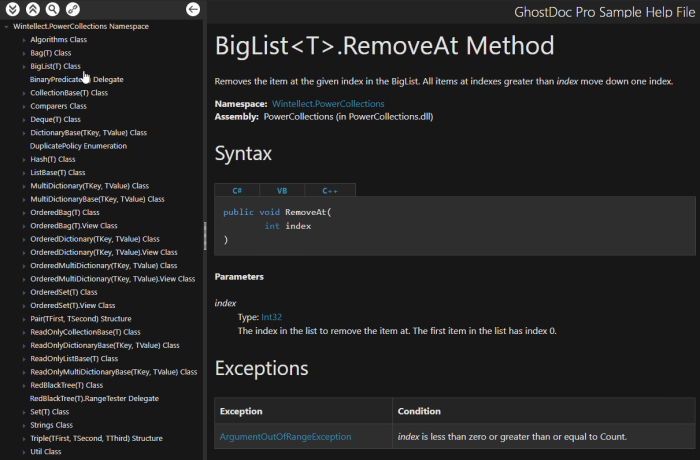Expand the BigList(T) Class arrow
Image resolution: width=700 pixels, height=460 pixels.
click(24, 67)
